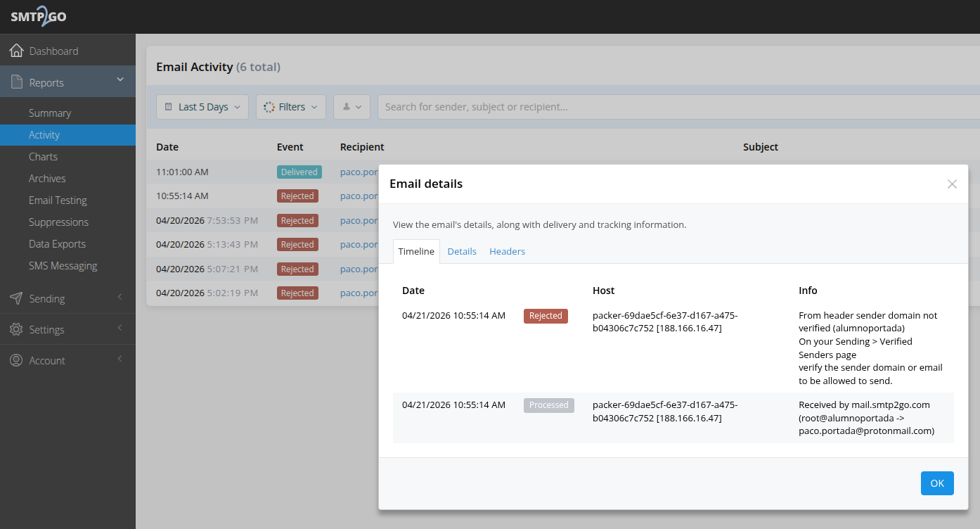Image resolution: width=980 pixels, height=529 pixels.
Task: Go to Email Testing page
Action: pos(58,200)
